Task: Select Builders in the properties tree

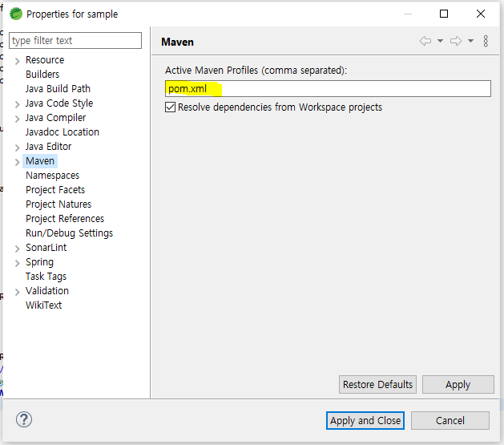Action: [42, 75]
